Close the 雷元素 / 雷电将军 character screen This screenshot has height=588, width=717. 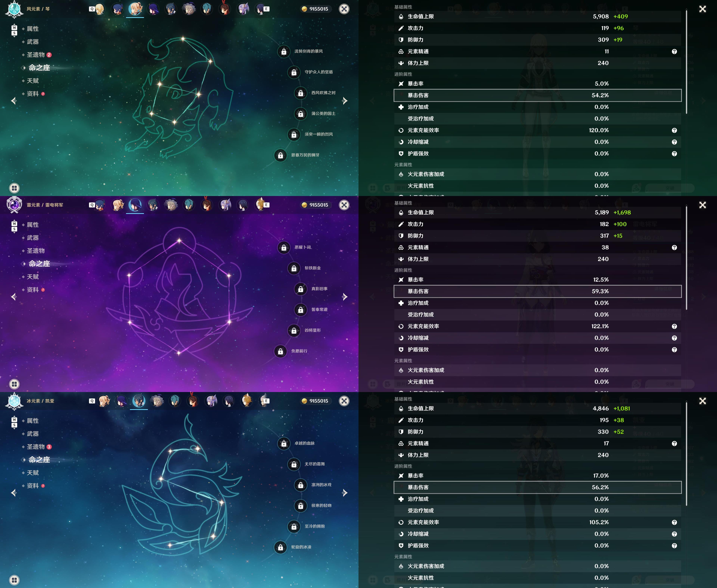click(x=344, y=205)
